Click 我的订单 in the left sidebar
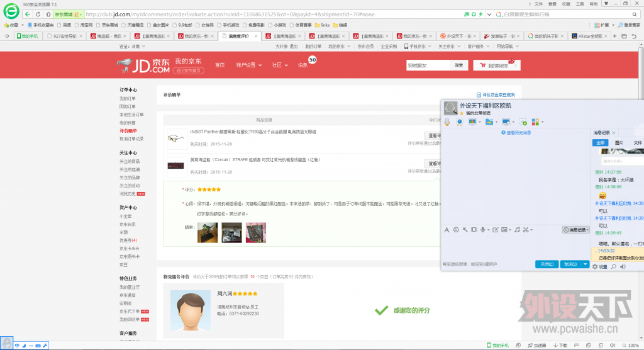644x350 pixels. pos(127,98)
